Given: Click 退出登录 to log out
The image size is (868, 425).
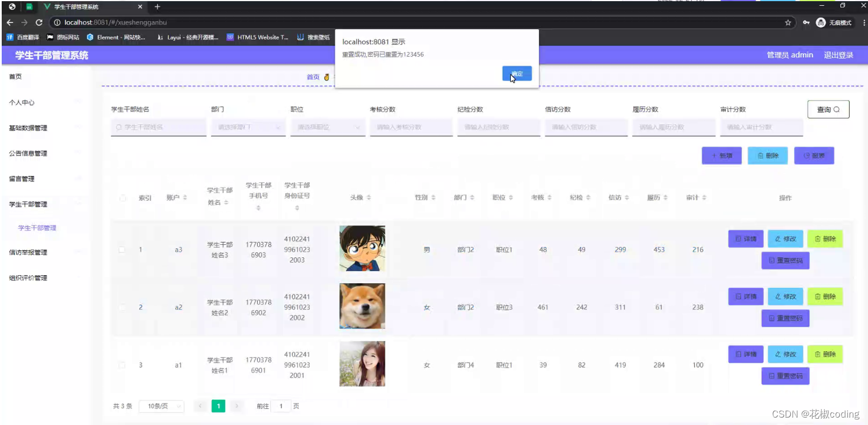Looking at the screenshot, I should click(838, 55).
